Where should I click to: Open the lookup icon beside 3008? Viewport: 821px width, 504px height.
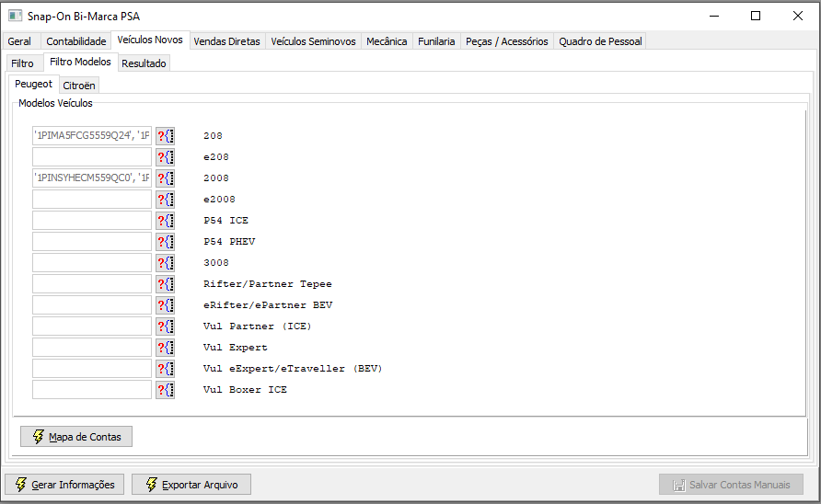165,263
